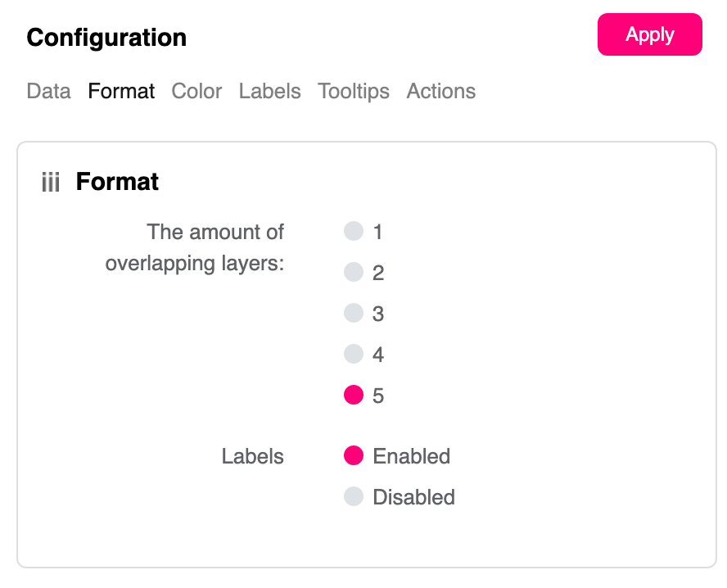Enable labels with the Enabled radio
The width and height of the screenshot is (727, 588).
click(354, 456)
